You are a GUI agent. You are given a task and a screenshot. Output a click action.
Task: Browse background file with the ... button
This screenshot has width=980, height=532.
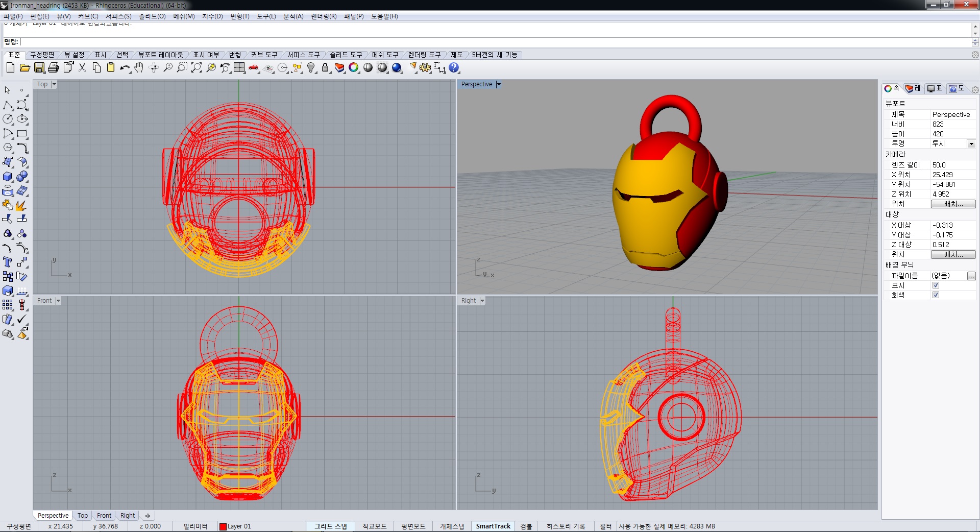pyautogui.click(x=971, y=276)
